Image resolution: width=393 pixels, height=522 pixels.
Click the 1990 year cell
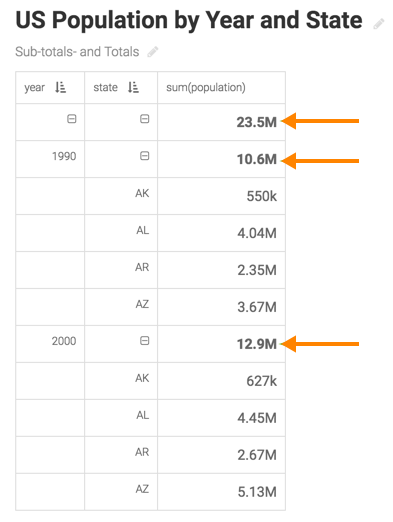64,156
